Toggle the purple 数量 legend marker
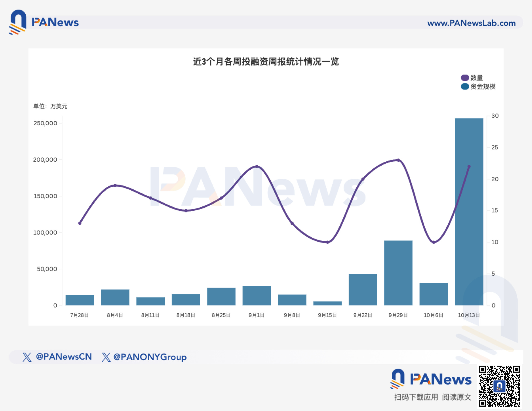 click(x=465, y=78)
